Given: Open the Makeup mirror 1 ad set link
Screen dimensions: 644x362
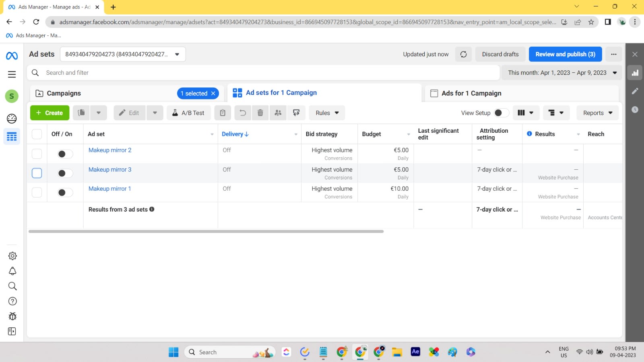Looking at the screenshot, I should pos(109,189).
